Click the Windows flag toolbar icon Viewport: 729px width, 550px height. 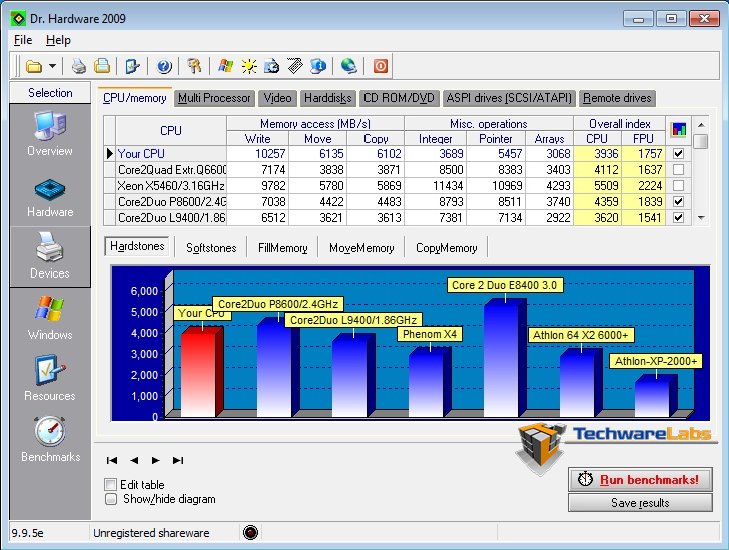225,66
